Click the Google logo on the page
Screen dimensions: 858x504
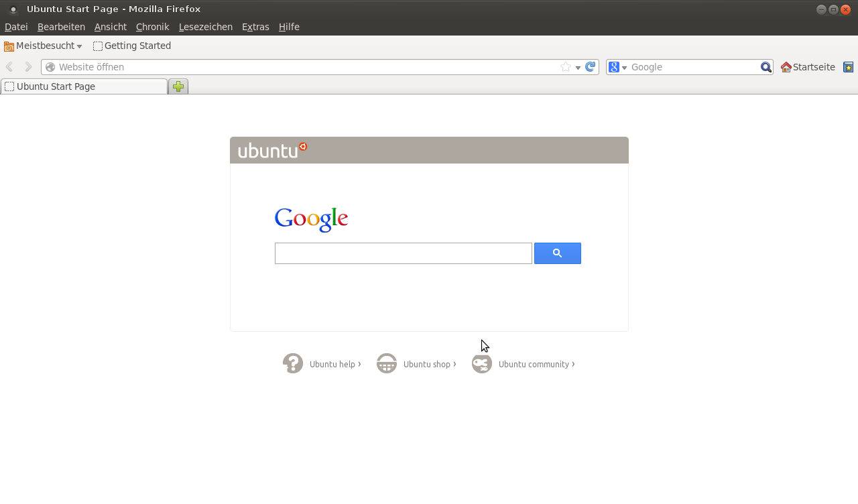click(x=312, y=219)
